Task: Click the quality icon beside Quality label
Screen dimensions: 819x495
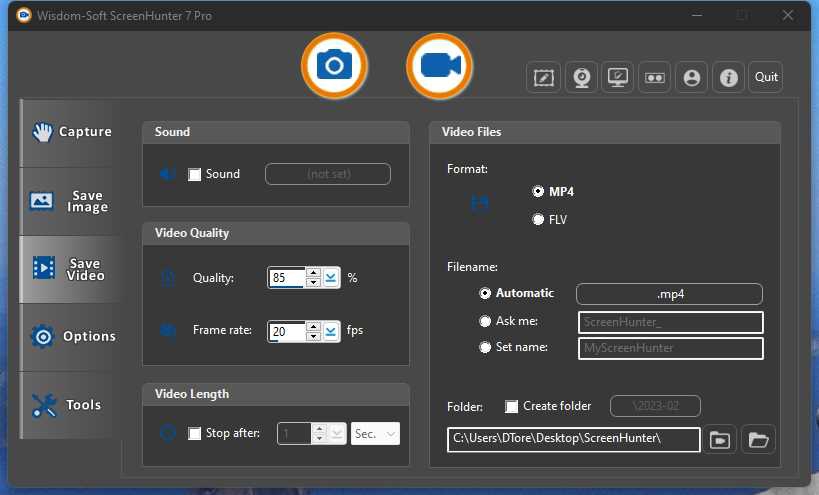Action: [x=168, y=277]
